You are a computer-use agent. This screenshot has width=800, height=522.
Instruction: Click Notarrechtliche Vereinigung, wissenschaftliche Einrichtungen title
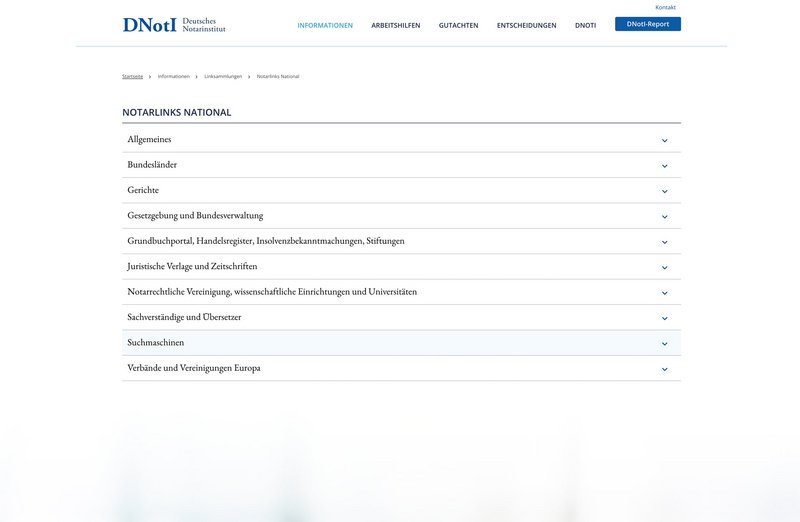(272, 292)
